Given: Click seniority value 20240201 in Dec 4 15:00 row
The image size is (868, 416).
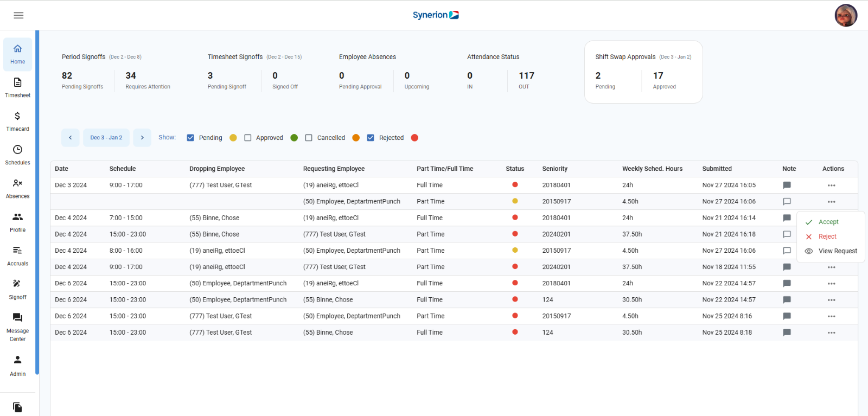Looking at the screenshot, I should pos(557,234).
